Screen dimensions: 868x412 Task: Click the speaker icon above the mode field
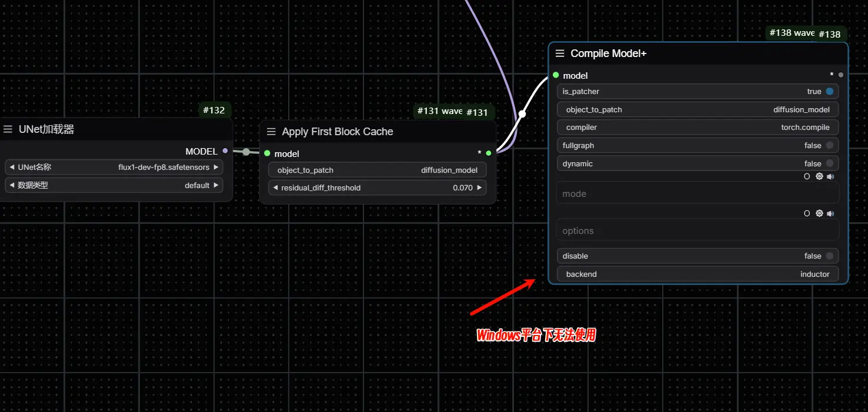pyautogui.click(x=830, y=176)
